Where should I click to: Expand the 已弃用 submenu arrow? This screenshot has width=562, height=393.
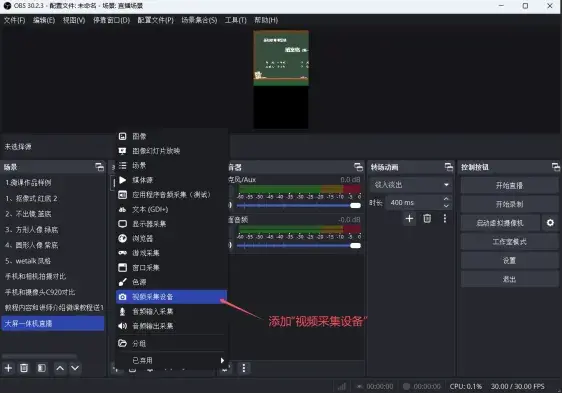click(222, 360)
